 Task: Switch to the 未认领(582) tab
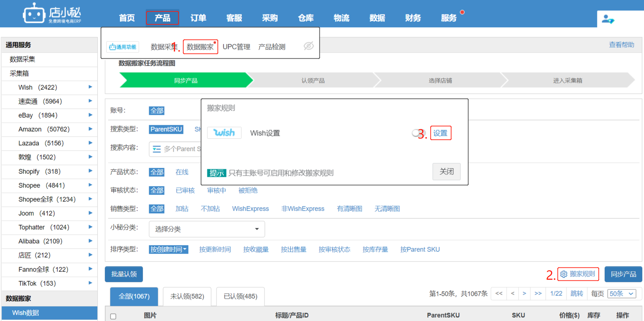[187, 296]
